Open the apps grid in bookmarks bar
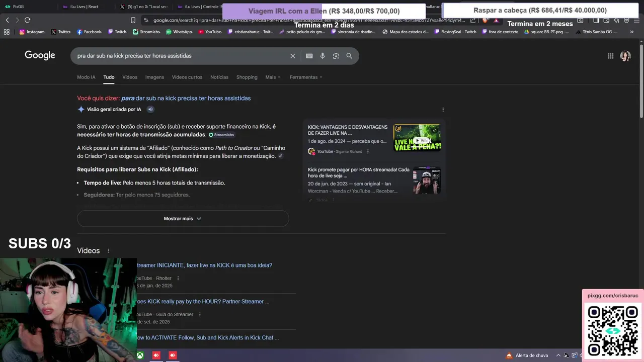Viewport: 644px width, 362px height. 7,32
